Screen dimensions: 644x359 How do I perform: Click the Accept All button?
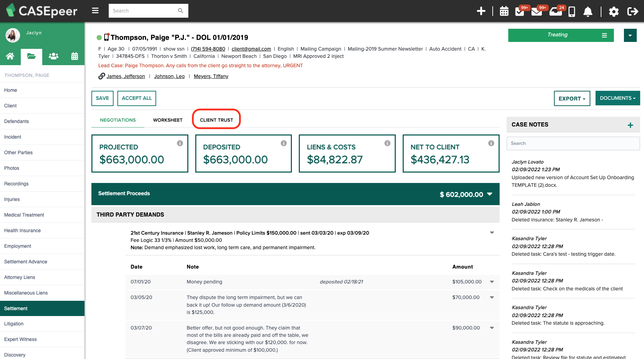point(137,98)
